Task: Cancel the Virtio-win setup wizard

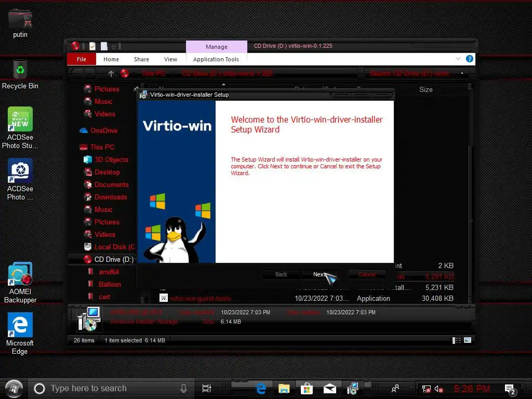Action: [367, 274]
